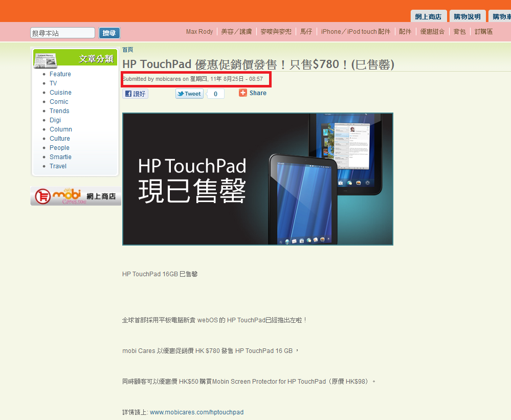The height and width of the screenshot is (420, 511).
Task: Select Max Rody in navigation menu
Action: point(199,32)
